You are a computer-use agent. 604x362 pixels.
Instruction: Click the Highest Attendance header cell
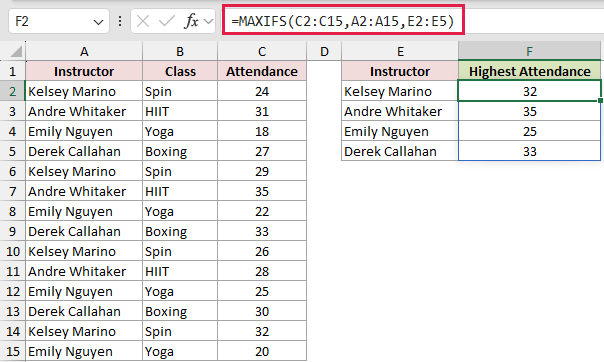(x=529, y=71)
